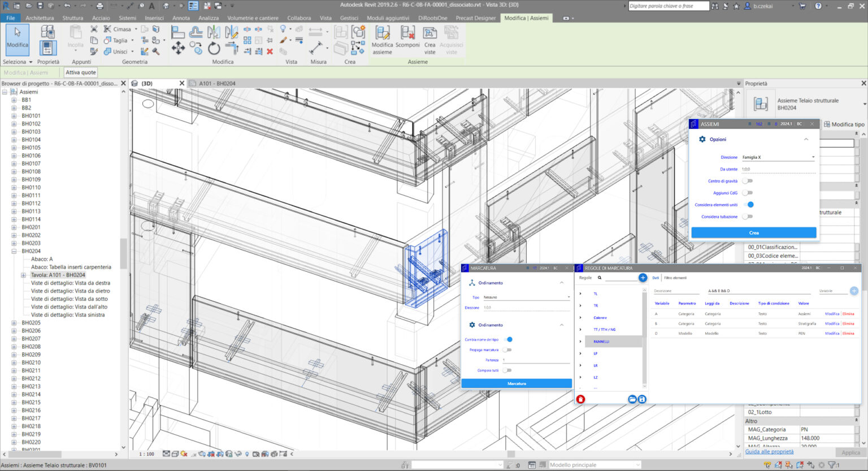868x471 pixels.
Task: Select the Modifica assieme tool
Action: (x=382, y=40)
